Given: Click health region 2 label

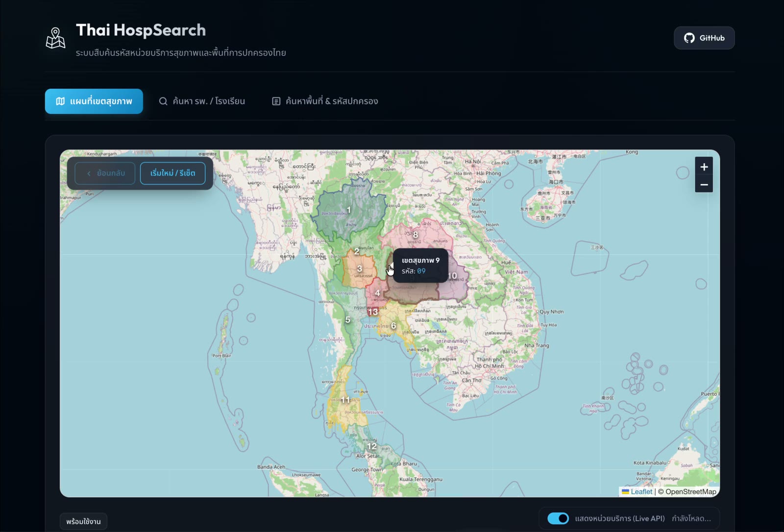Looking at the screenshot, I should tap(357, 251).
